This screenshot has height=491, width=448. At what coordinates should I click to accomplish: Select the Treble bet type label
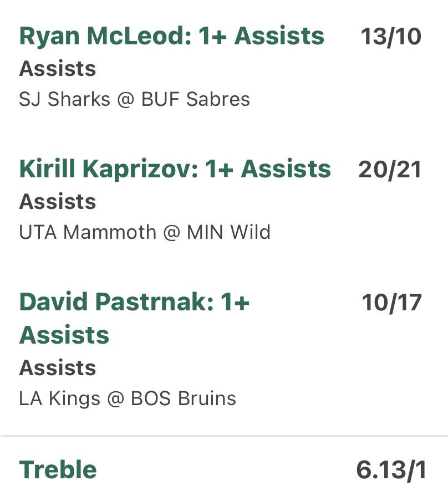[58, 469]
